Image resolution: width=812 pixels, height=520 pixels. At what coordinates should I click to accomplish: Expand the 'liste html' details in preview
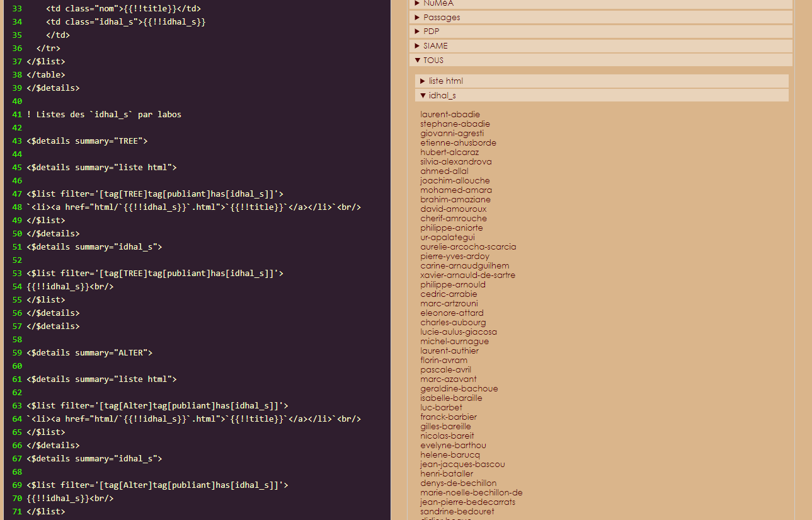445,81
